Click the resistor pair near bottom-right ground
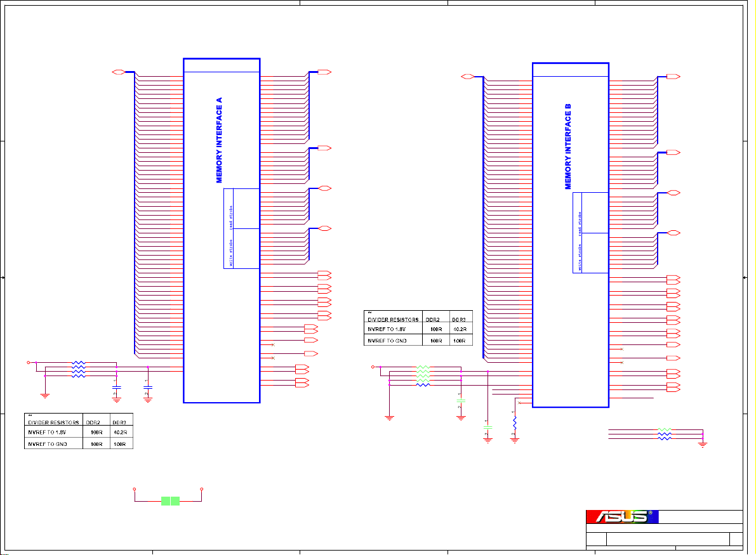This screenshot has width=756, height=555. [664, 433]
